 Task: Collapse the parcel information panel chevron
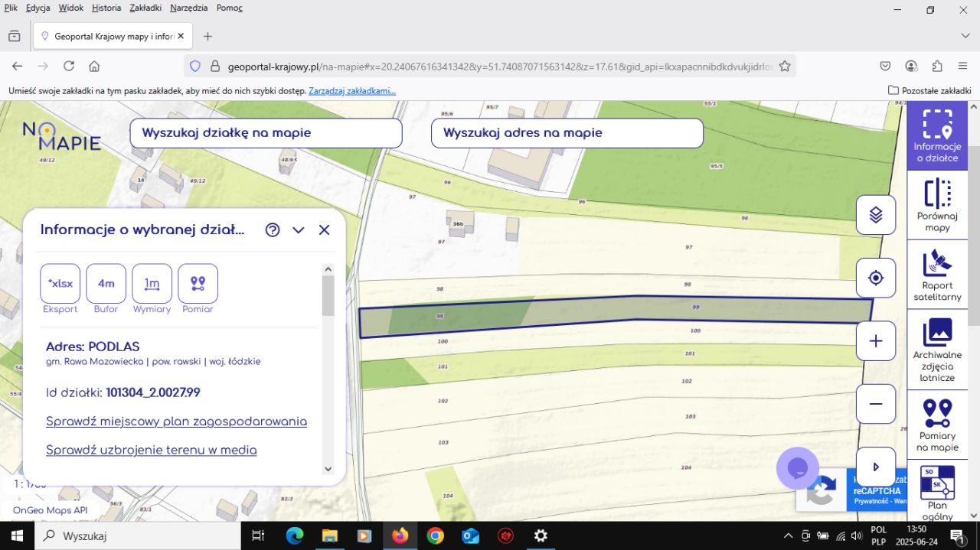click(299, 230)
